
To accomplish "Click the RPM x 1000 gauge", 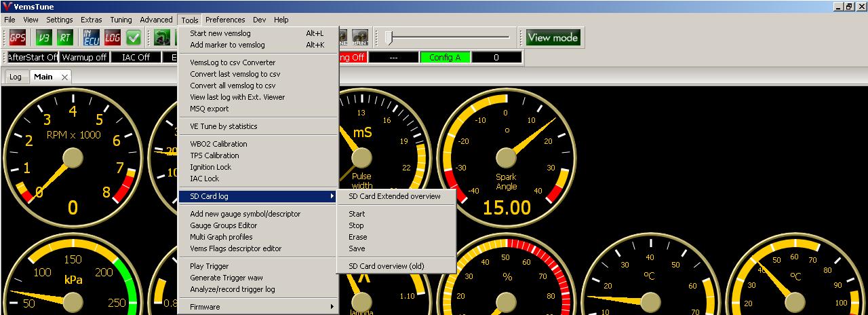I will coord(73,157).
